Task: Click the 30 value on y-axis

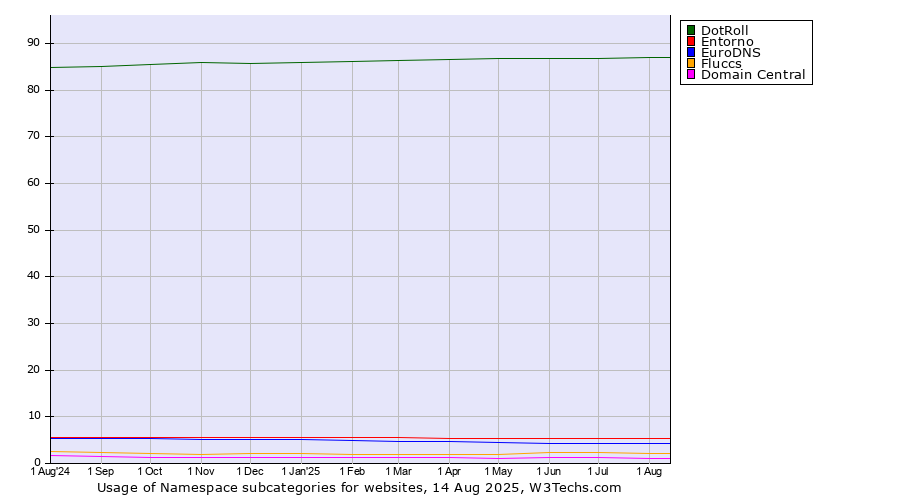Action: (x=33, y=323)
